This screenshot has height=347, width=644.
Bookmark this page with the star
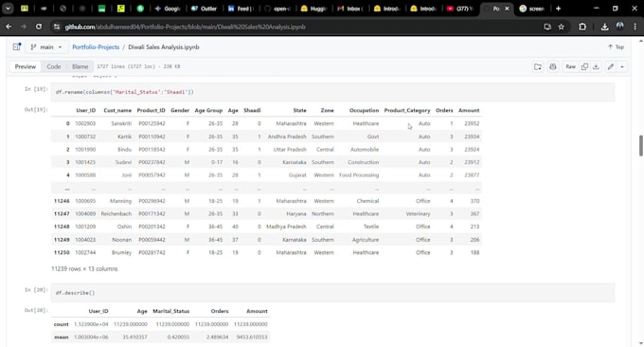(561, 27)
